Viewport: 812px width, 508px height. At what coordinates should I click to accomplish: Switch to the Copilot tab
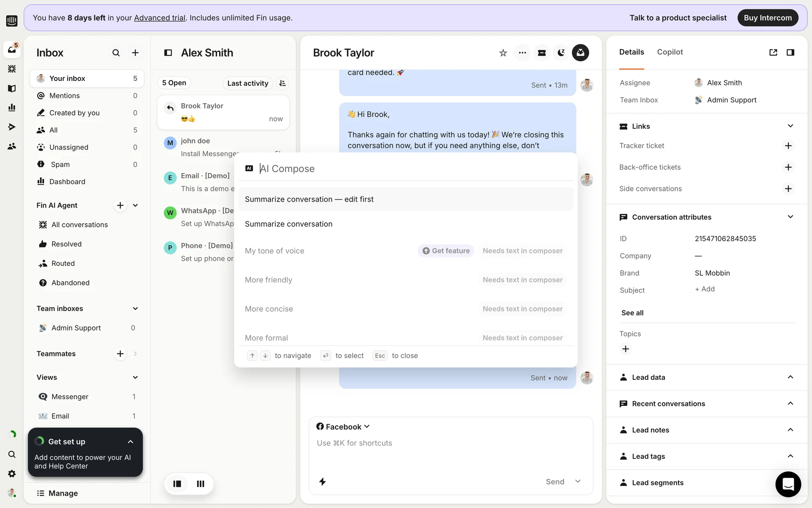670,52
